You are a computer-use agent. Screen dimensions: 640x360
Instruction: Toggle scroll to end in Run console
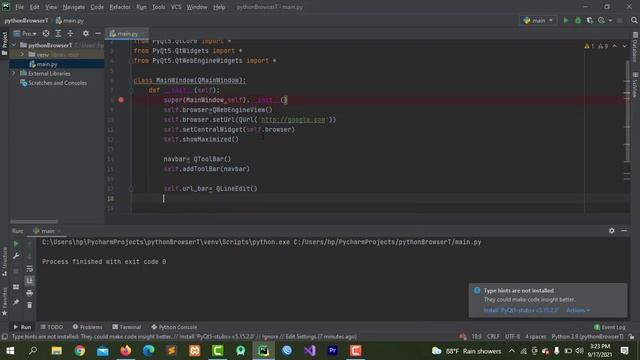pos(29,281)
